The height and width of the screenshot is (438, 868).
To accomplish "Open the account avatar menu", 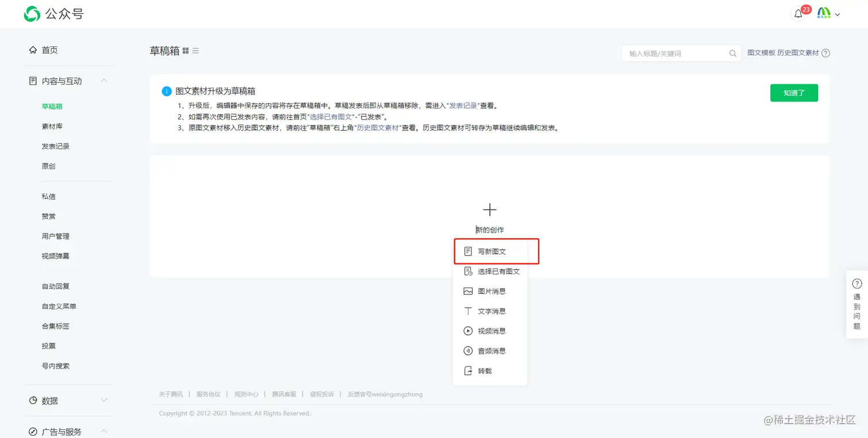I will pos(824,13).
